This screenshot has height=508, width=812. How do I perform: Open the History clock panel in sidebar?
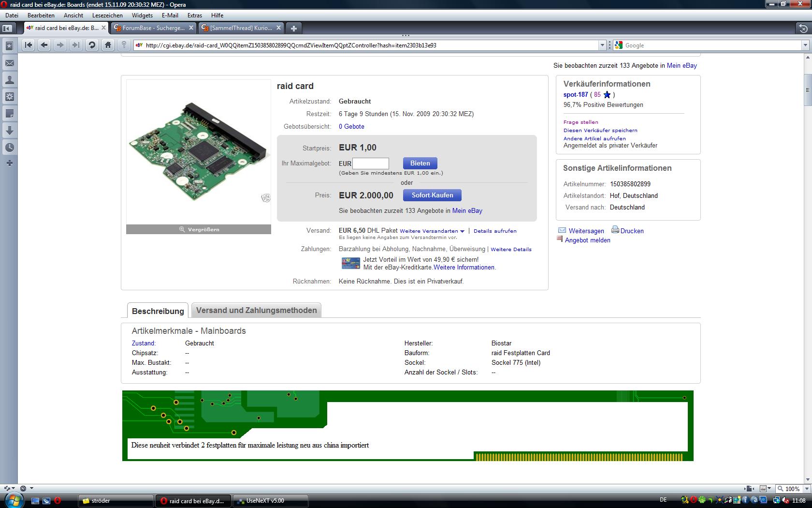coord(9,148)
